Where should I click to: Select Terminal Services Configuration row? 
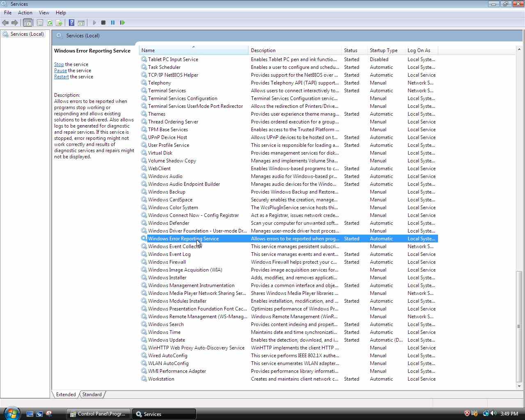tap(289, 98)
